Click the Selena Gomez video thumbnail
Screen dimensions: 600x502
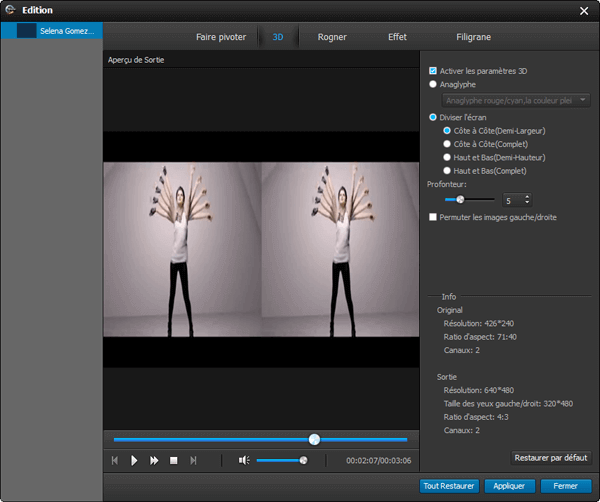coord(27,31)
